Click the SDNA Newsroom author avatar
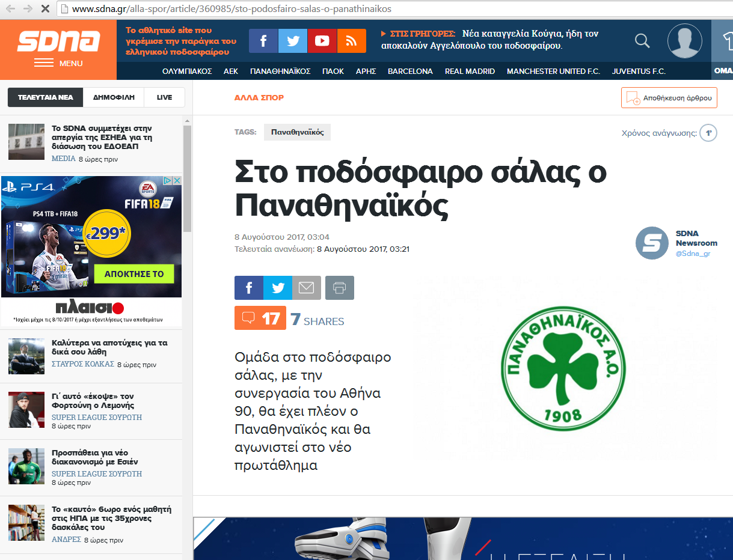The width and height of the screenshot is (733, 560). point(652,243)
